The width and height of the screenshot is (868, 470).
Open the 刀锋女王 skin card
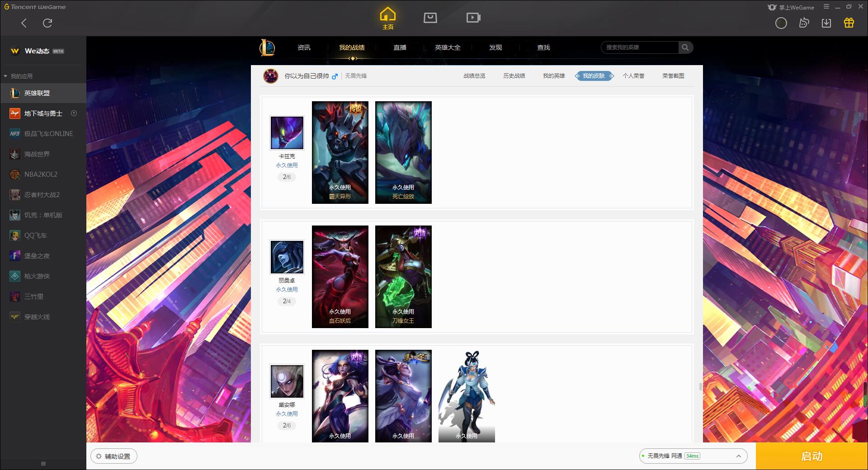pyautogui.click(x=403, y=277)
